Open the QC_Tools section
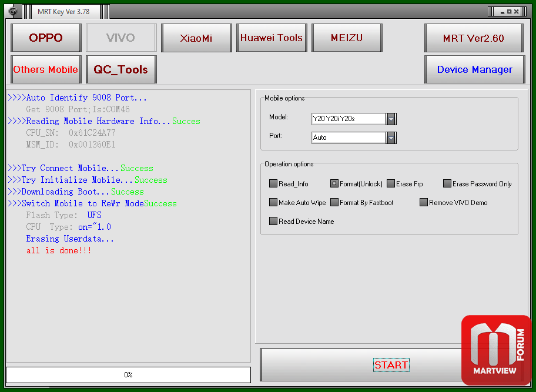Viewport: 536px width, 392px height. (121, 69)
